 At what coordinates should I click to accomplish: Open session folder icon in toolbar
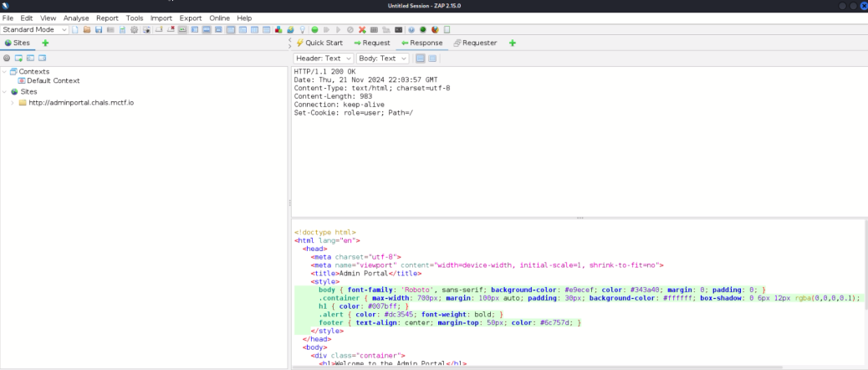click(87, 30)
